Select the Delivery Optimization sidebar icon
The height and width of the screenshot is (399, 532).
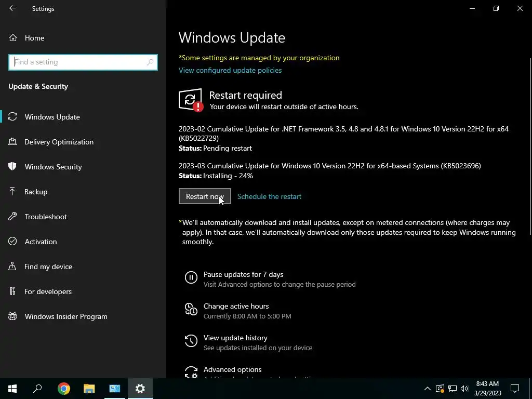[x=12, y=141]
